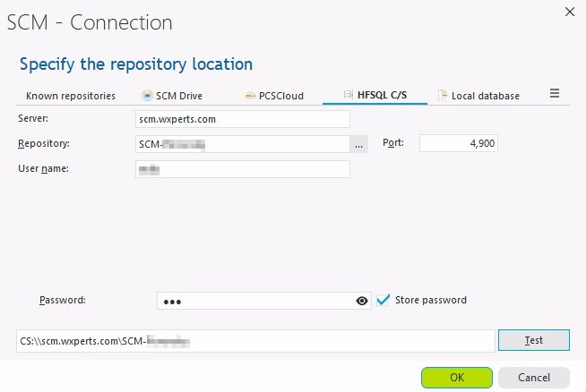Screen dimensions: 586x392
Task: Switch to the Known repositories tab
Action: [71, 96]
